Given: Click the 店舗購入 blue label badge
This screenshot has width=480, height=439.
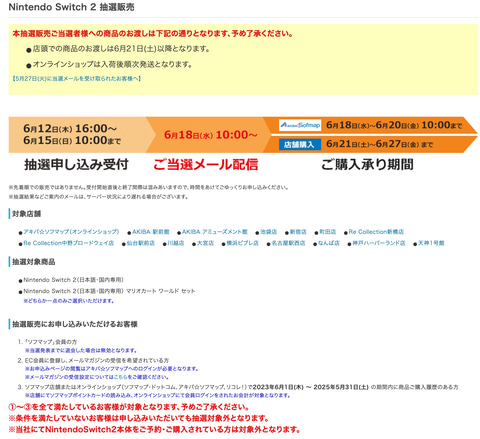Looking at the screenshot, I should coord(300,144).
